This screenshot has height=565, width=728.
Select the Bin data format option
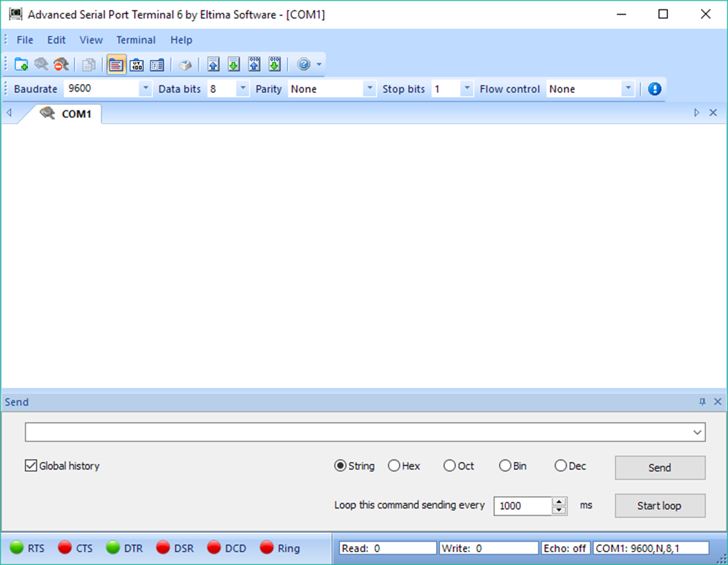(x=505, y=465)
